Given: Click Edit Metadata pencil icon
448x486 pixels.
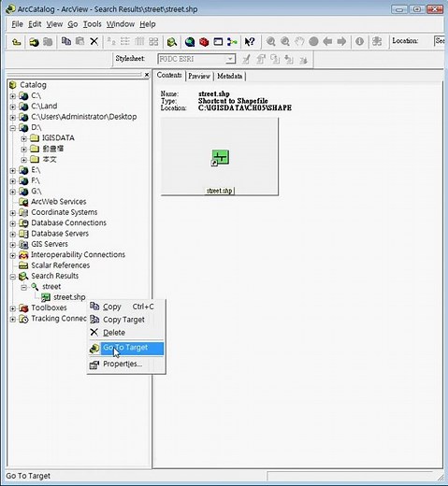Looking at the screenshot, I should pyautogui.click(x=246, y=59).
